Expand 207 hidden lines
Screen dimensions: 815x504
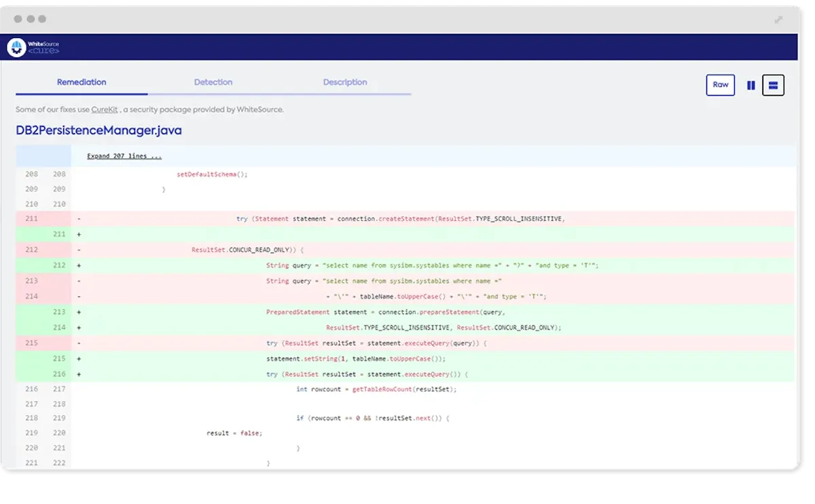click(124, 156)
